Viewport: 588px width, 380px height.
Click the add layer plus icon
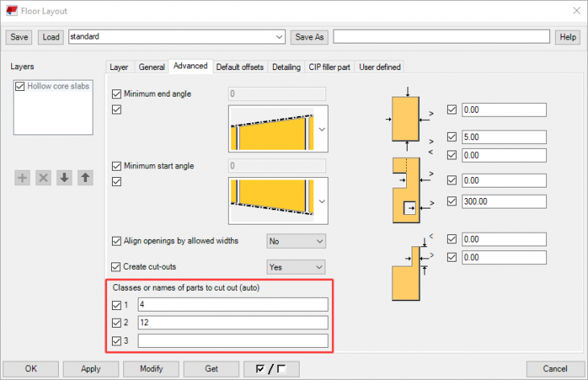coord(23,177)
